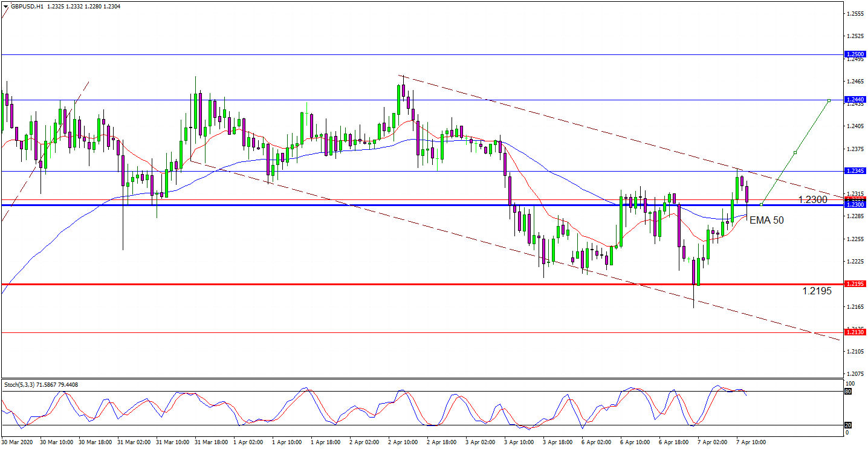The width and height of the screenshot is (868, 449).
Task: Click the 1.2075 price scale label
Action: point(855,373)
